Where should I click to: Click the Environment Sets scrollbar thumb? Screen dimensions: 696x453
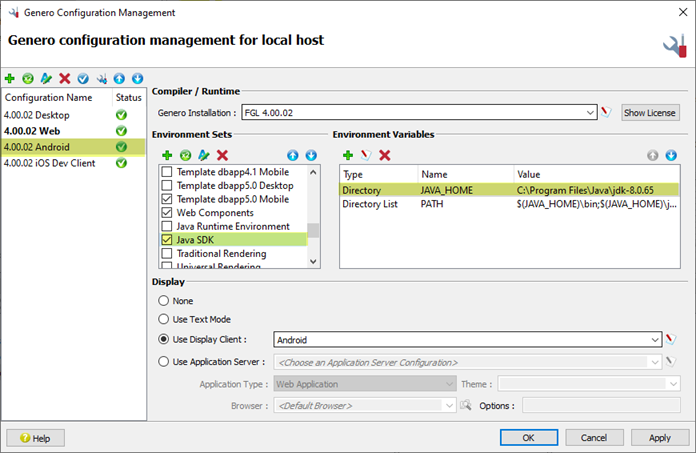(x=313, y=230)
